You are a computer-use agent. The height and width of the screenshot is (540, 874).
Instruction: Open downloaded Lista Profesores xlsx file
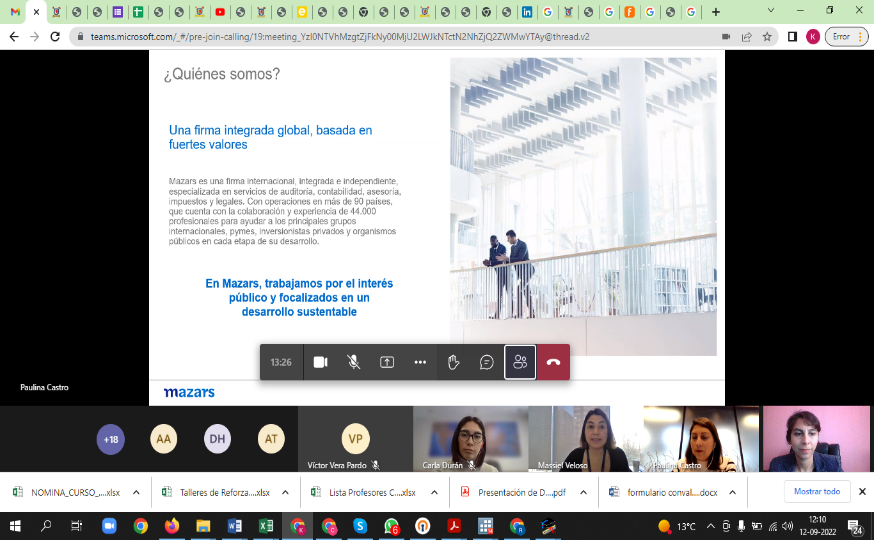click(365, 492)
